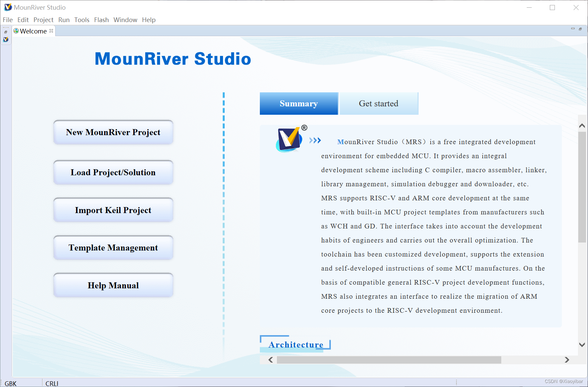Switch to the Summary tab
The width and height of the screenshot is (588, 387).
[299, 103]
